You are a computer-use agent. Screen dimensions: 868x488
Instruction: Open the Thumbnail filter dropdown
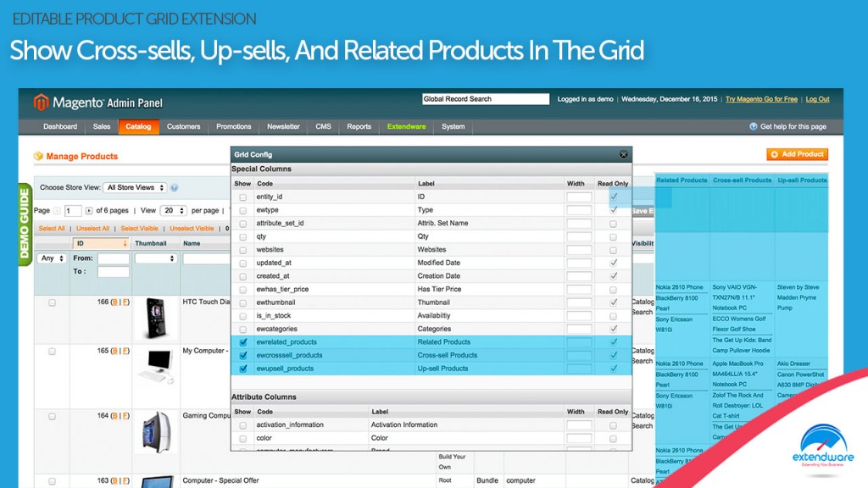156,258
